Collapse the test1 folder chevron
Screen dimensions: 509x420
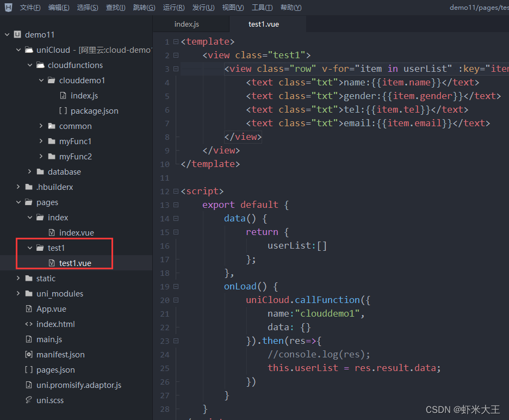(x=30, y=248)
